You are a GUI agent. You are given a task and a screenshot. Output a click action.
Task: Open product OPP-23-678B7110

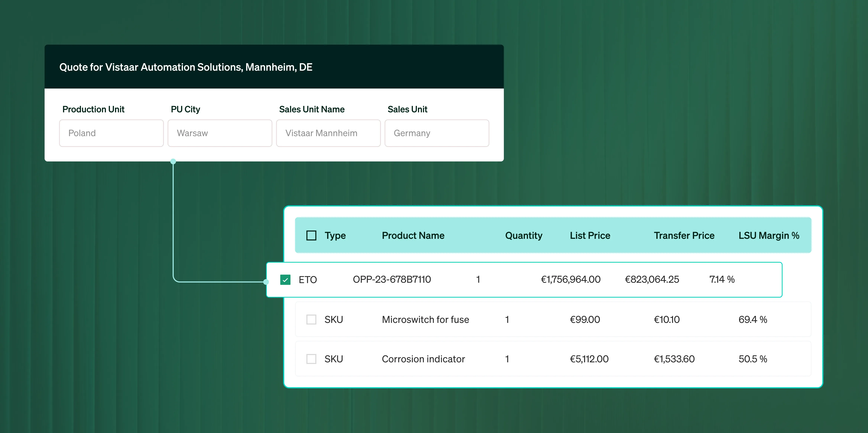(391, 280)
